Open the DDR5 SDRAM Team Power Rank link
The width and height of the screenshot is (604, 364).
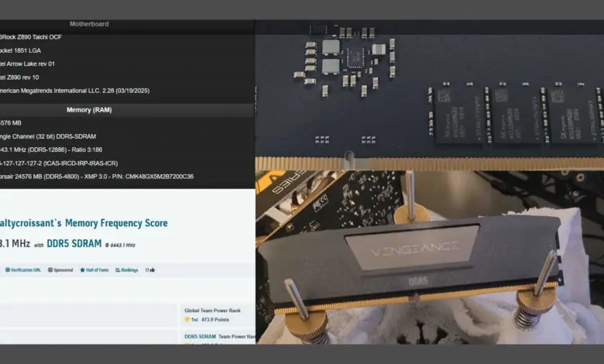pos(220,337)
